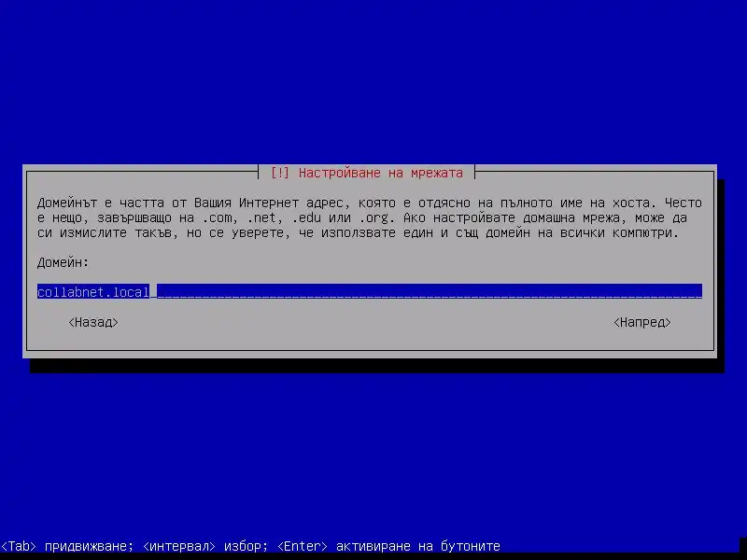Activate the <Напред> continue button
This screenshot has height=560, width=747.
(642, 322)
